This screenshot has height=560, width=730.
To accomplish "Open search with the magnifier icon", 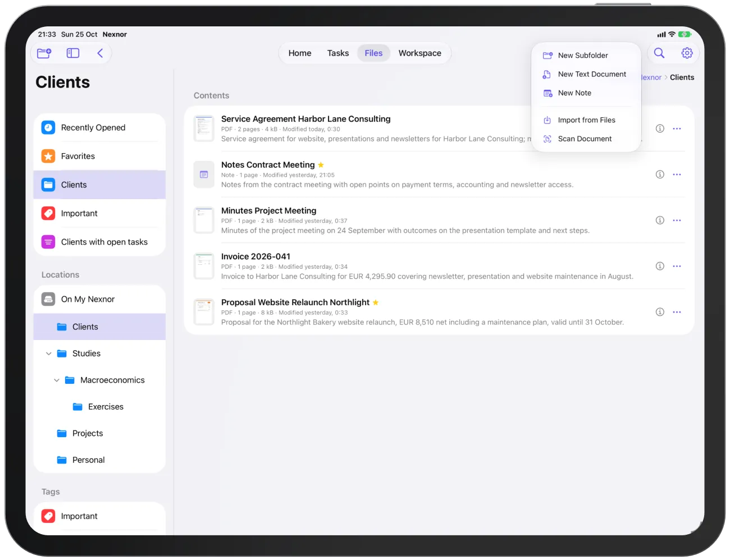I will 659,53.
